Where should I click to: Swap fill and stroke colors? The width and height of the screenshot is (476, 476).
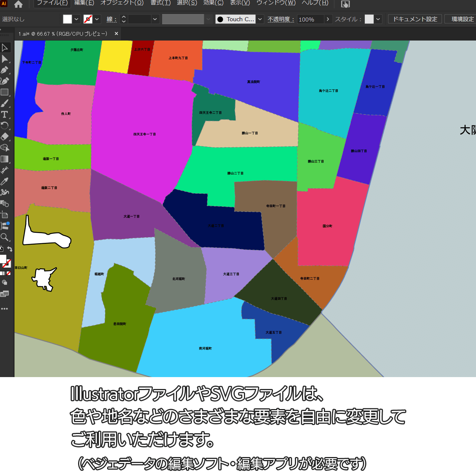(x=10, y=249)
